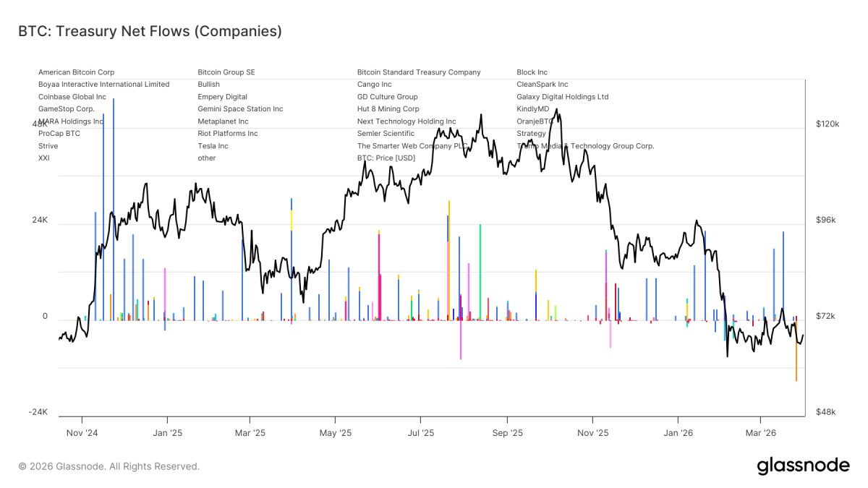Click the Galaxy Digital Holdings Ltd legend label
This screenshot has width=868, height=488.
tap(563, 96)
